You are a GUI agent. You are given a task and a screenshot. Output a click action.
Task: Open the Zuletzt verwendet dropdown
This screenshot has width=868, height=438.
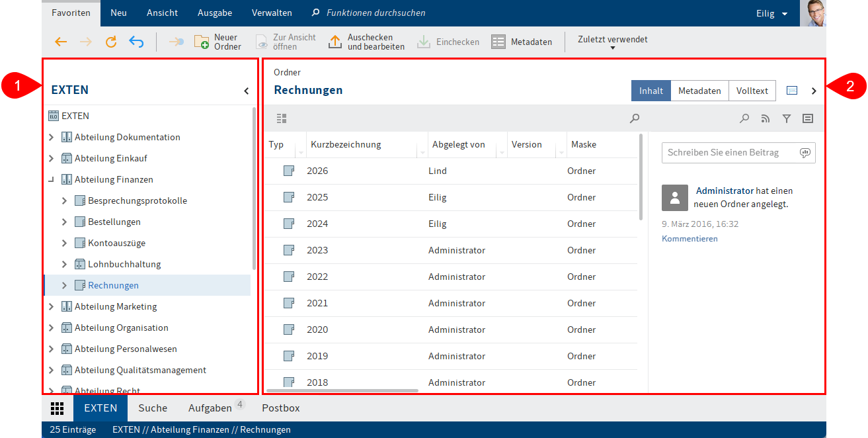tap(612, 42)
